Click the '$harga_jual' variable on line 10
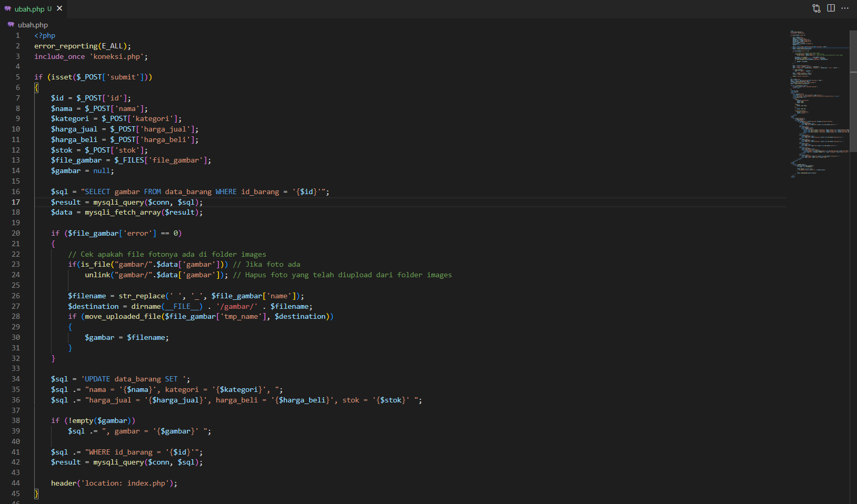 tap(74, 129)
